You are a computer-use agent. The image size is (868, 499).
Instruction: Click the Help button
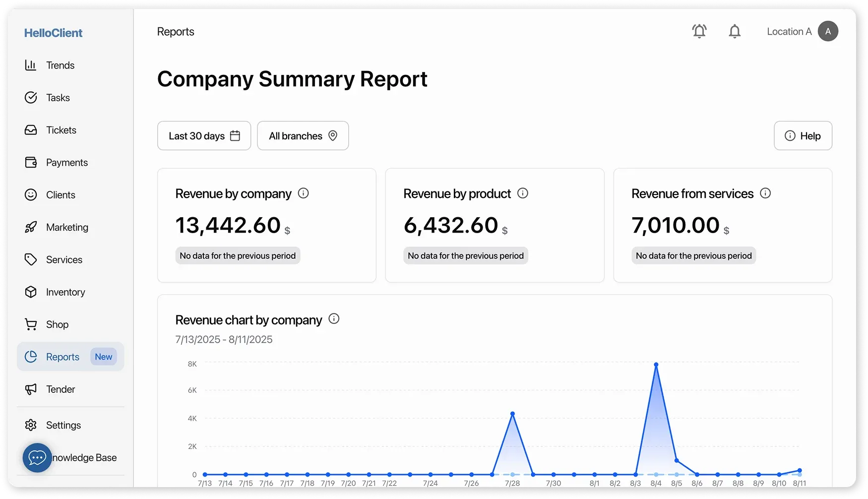[x=803, y=135]
